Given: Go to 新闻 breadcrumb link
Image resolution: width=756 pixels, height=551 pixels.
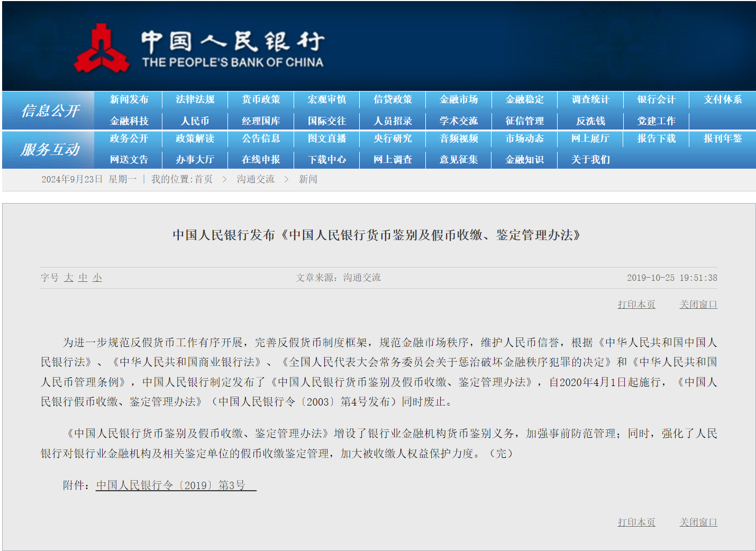Looking at the screenshot, I should pos(308,179).
